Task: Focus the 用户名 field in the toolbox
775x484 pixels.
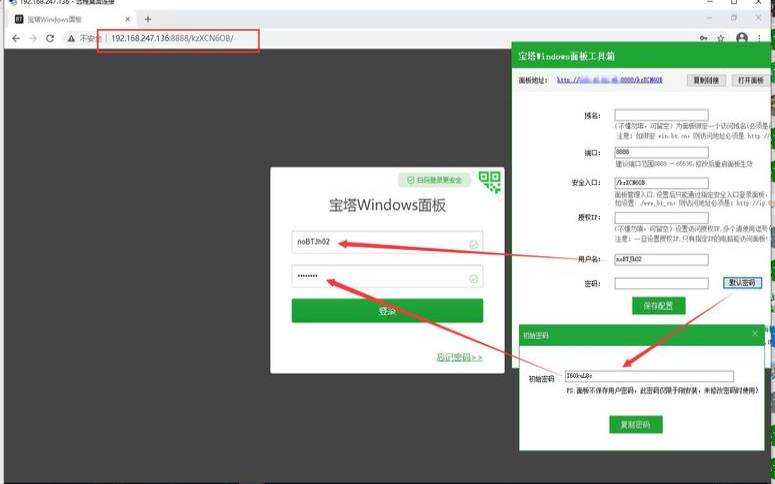Action: pos(661,259)
